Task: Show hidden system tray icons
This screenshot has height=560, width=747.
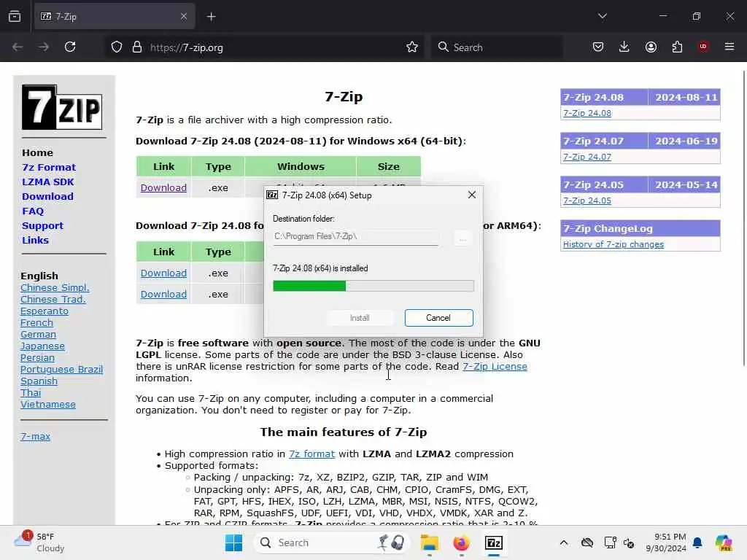Action: [x=564, y=542]
